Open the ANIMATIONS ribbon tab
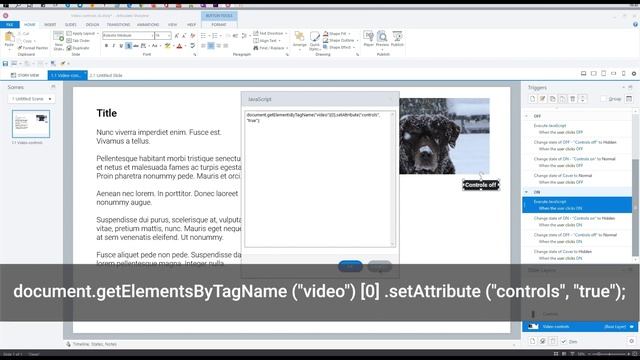This screenshot has width=640, height=360. pos(148,24)
